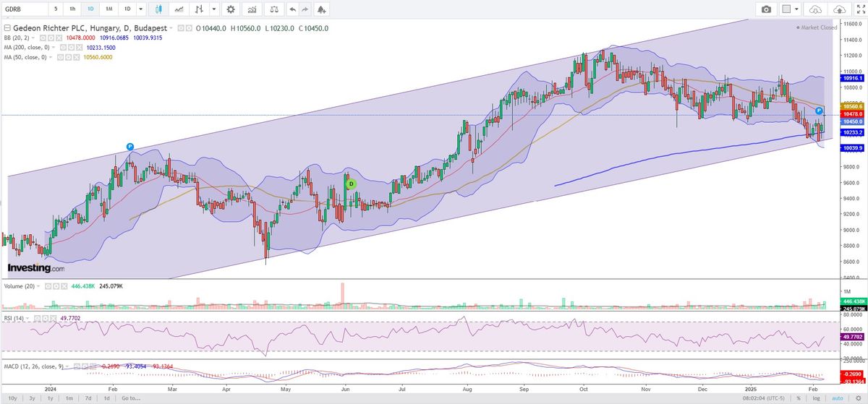Take a chart snapshot with the camera
Screen dimensions: 868x404
point(766,9)
